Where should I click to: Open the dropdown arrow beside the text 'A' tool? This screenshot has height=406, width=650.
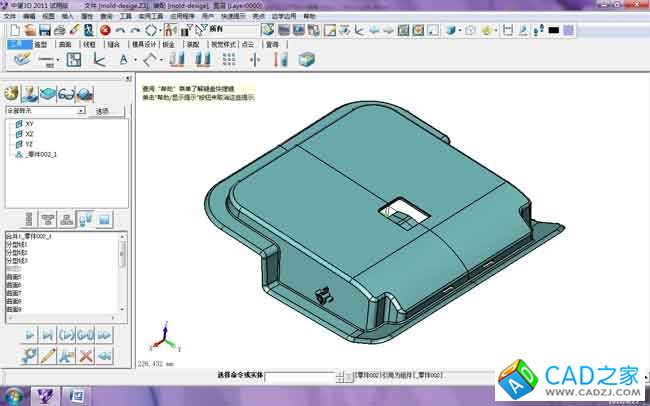click(134, 60)
